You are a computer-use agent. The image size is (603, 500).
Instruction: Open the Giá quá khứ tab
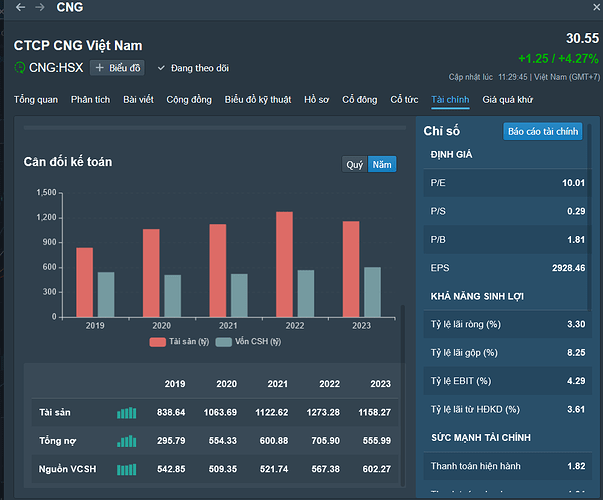pyautogui.click(x=508, y=100)
